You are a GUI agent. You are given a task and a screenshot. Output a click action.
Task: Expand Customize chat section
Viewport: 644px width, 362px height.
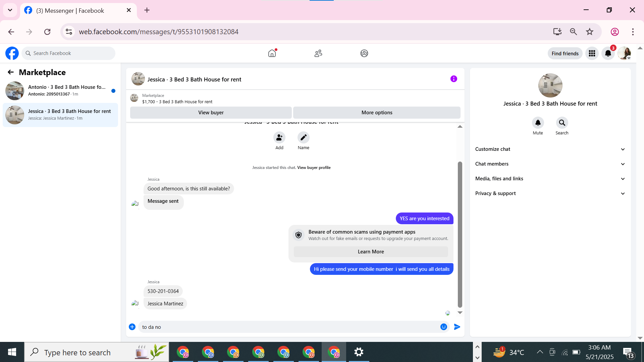(x=550, y=149)
